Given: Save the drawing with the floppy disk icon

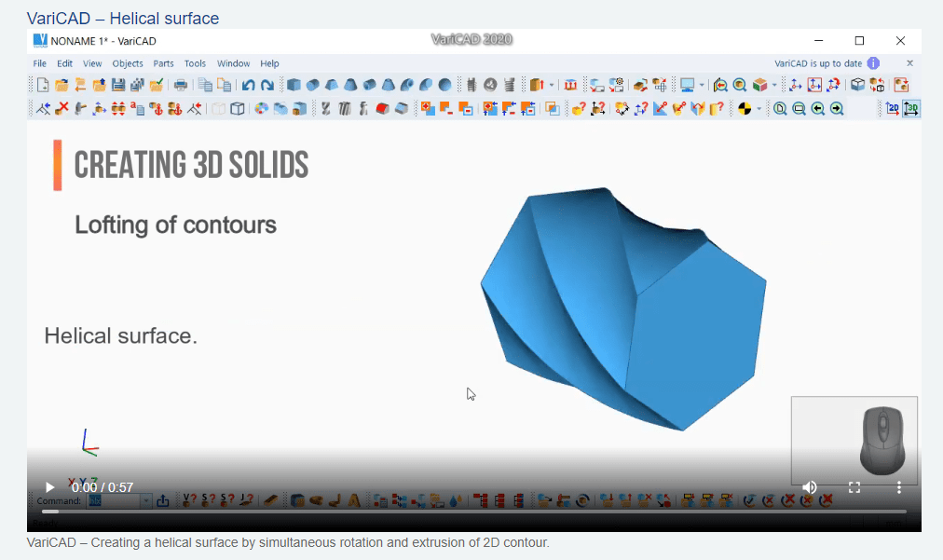Looking at the screenshot, I should 117,85.
